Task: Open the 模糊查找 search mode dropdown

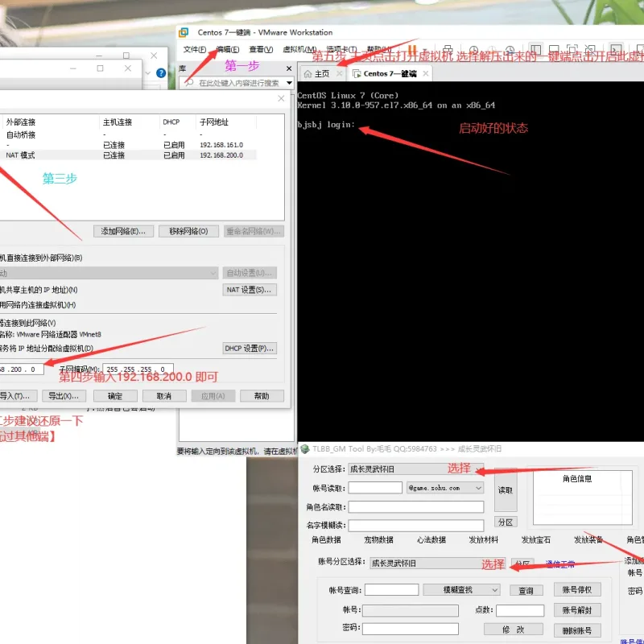Action: (x=461, y=590)
